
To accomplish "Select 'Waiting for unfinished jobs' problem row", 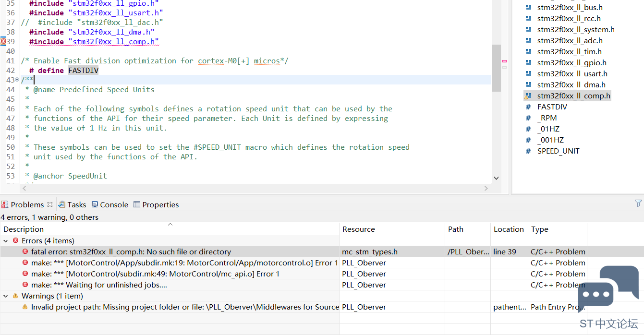I will click(x=293, y=285).
